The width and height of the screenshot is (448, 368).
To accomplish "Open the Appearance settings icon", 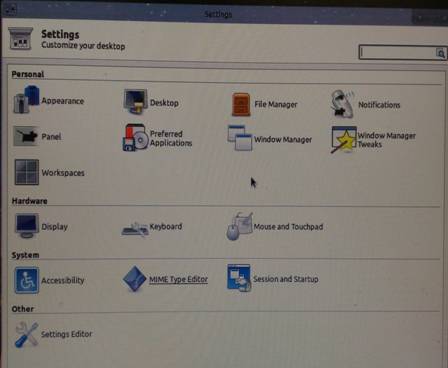I will [27, 99].
